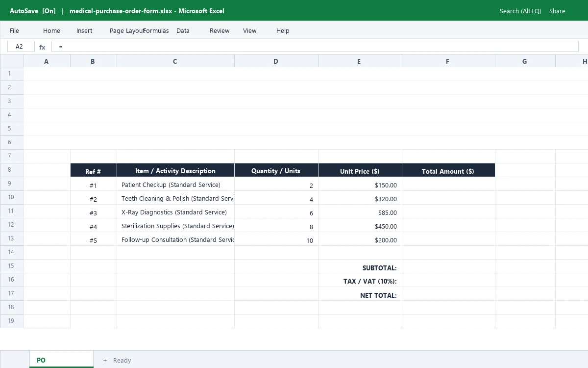Select column E header
Image resolution: width=588 pixels, height=368 pixels.
360,61
